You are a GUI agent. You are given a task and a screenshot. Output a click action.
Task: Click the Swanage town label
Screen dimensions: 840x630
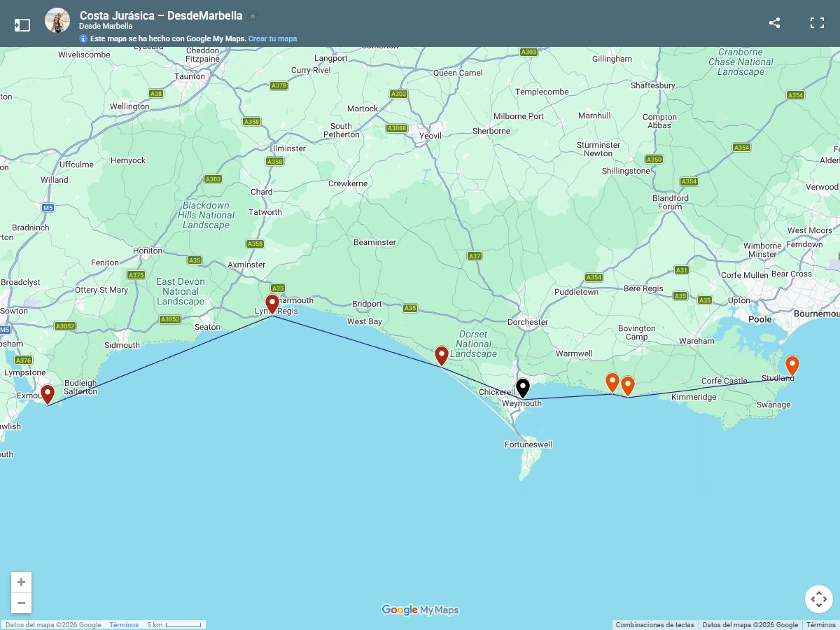coord(773,405)
